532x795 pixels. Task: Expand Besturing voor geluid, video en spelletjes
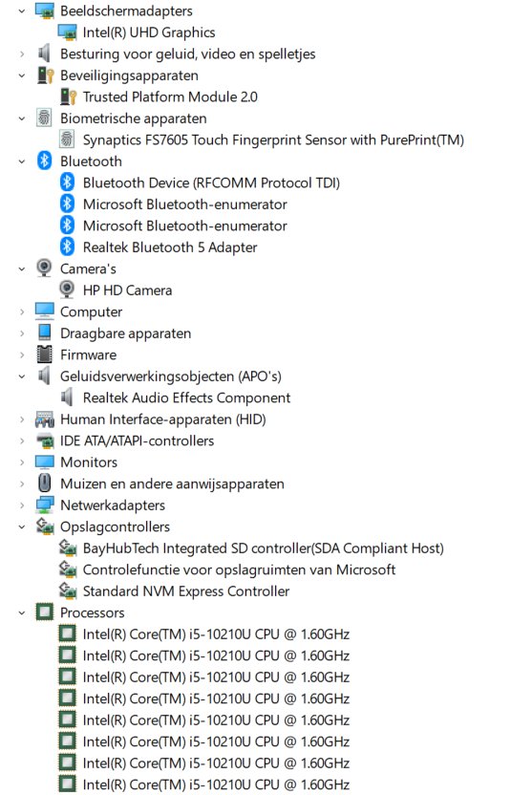click(x=22, y=54)
